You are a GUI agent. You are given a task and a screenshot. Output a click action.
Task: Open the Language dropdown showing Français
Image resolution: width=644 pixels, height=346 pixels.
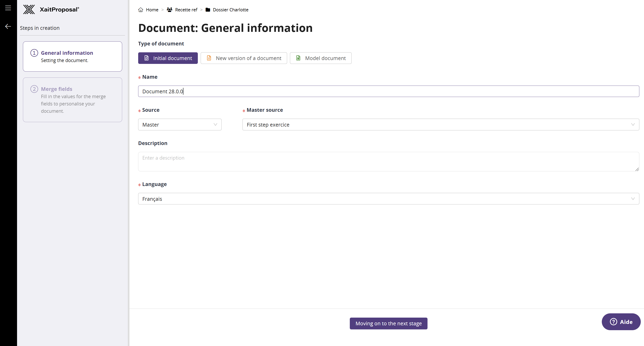click(388, 199)
